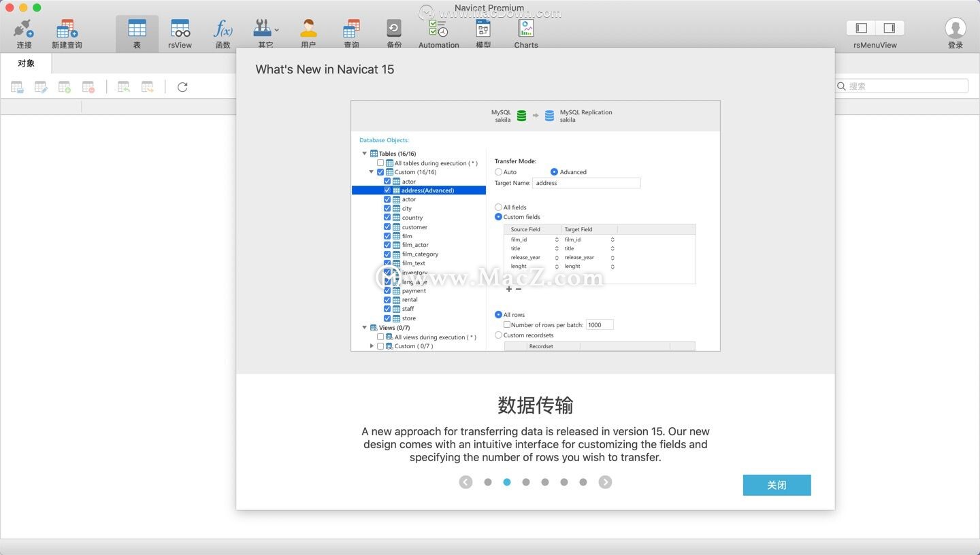Click the blue 关闭 (Close) button
The image size is (980, 555).
777,485
